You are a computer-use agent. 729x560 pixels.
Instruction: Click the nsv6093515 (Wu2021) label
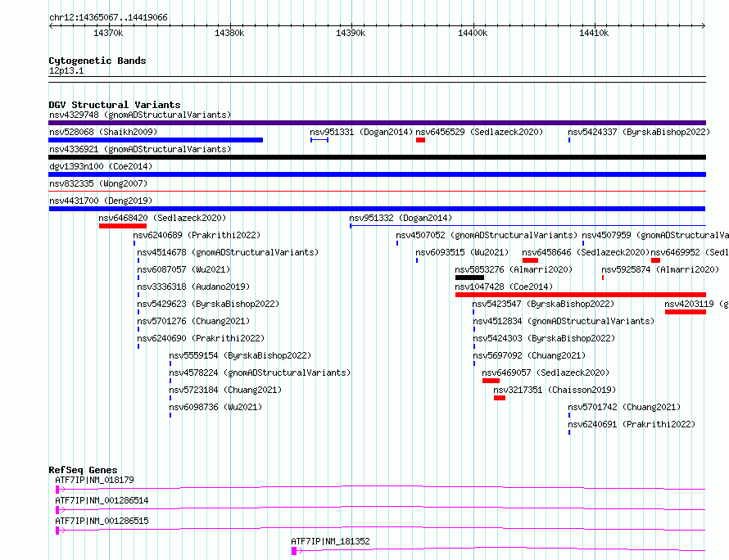[x=462, y=252]
